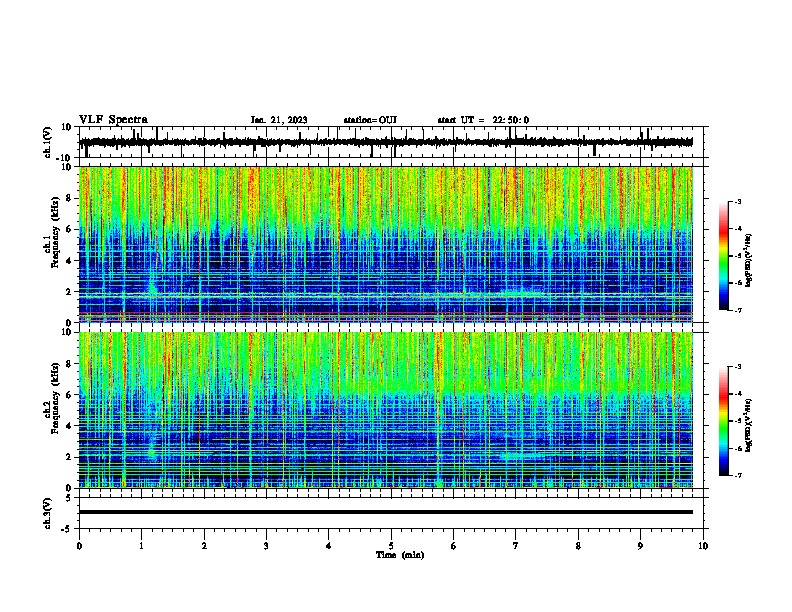Image resolution: width=792 pixels, height=612 pixels.
Task: Click the ch.2 PSD color bar
Action: 724,421
